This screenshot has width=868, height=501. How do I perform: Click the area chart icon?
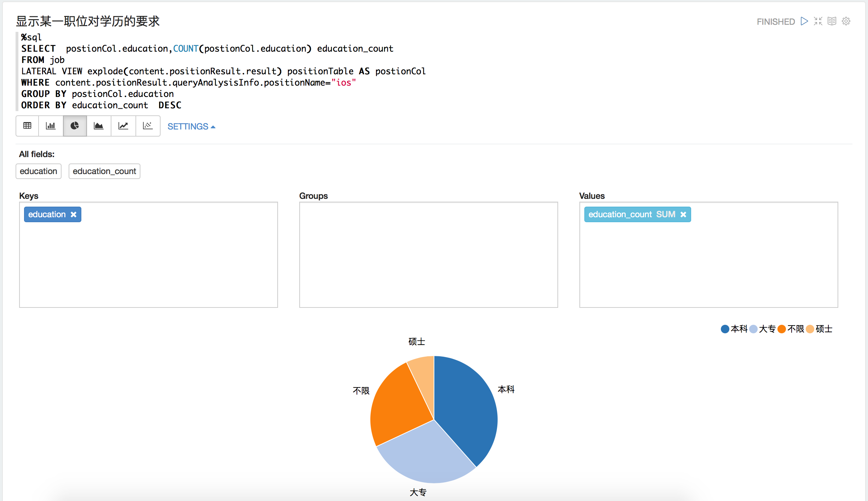click(x=99, y=126)
